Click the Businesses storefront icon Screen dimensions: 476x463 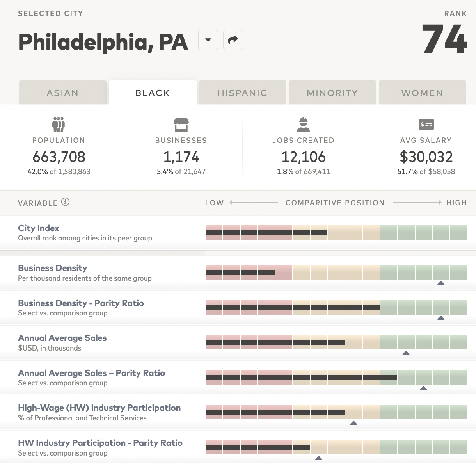point(181,124)
